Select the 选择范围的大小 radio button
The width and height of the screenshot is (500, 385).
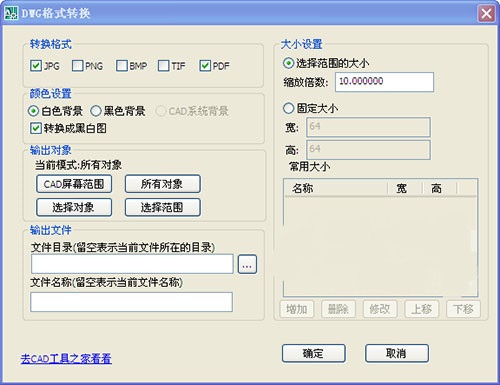(x=288, y=63)
